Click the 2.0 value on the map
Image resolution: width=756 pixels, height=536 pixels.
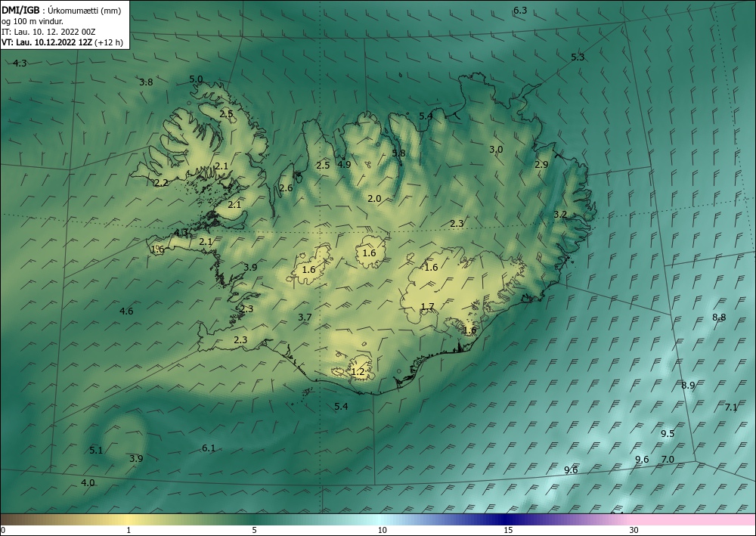point(374,199)
